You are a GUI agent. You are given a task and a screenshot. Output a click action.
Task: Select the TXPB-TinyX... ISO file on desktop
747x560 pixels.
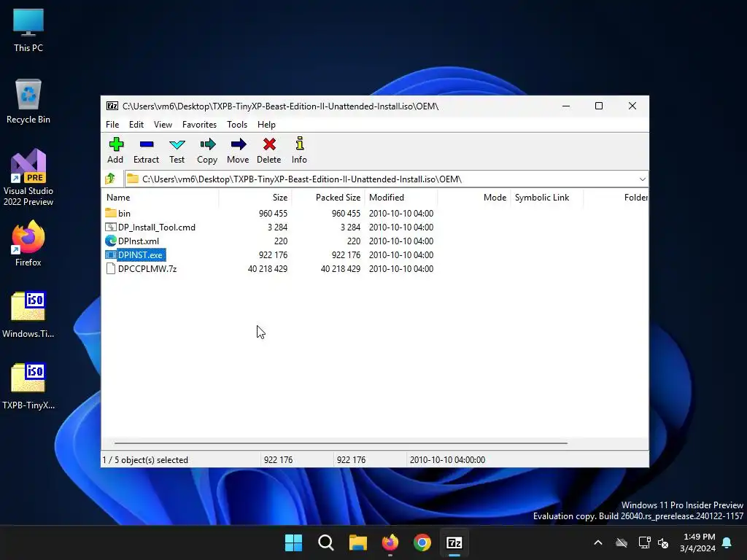28,386
